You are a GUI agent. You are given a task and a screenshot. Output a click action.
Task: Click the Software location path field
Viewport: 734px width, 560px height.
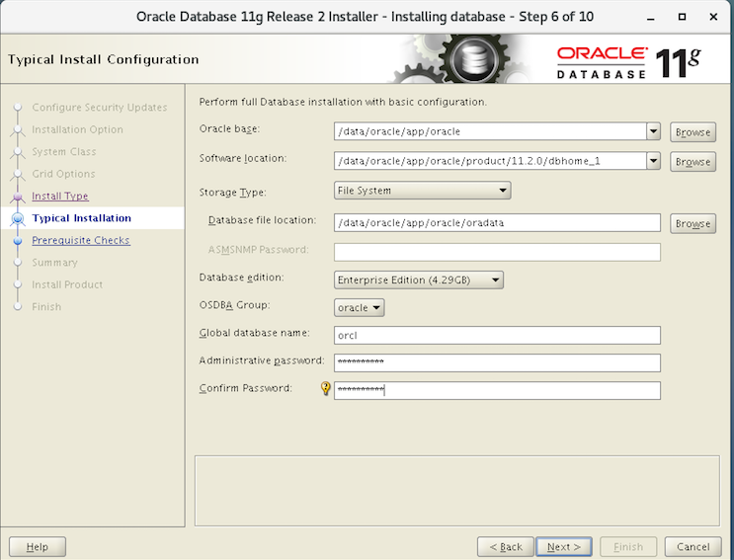point(490,161)
